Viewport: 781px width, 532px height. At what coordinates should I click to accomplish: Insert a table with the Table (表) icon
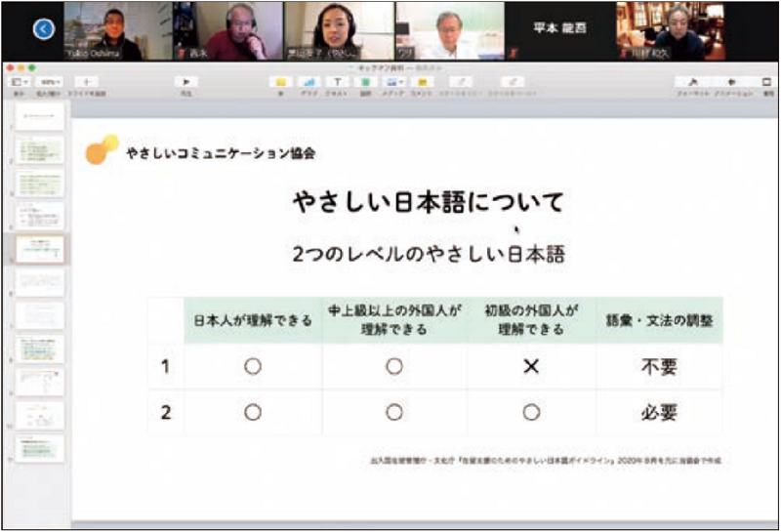click(280, 82)
